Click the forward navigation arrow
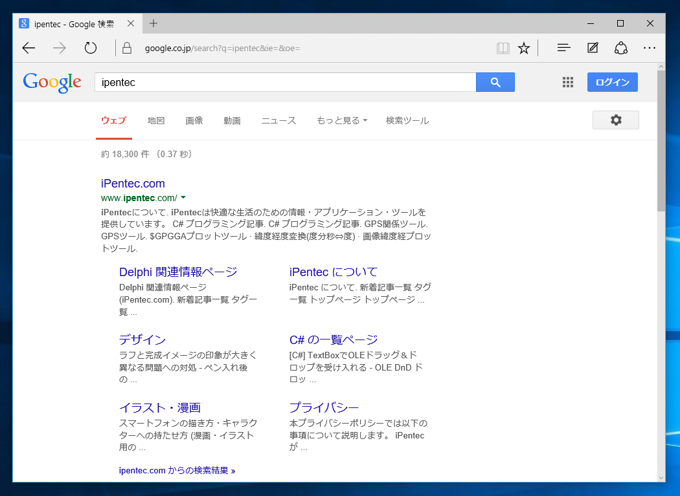The image size is (680, 496). (59, 48)
